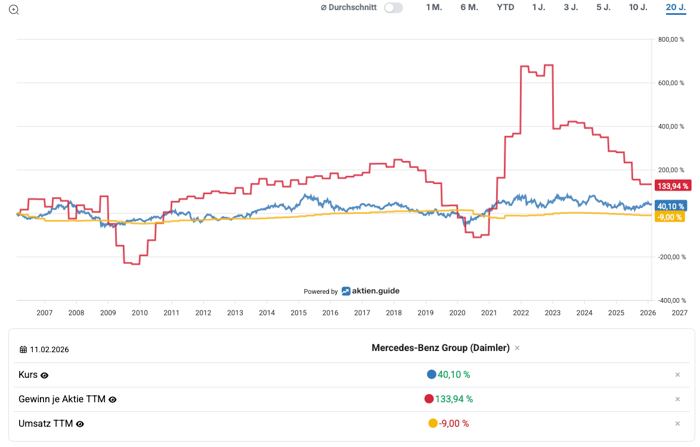
Task: Switch to YTD time range
Action: 505,8
